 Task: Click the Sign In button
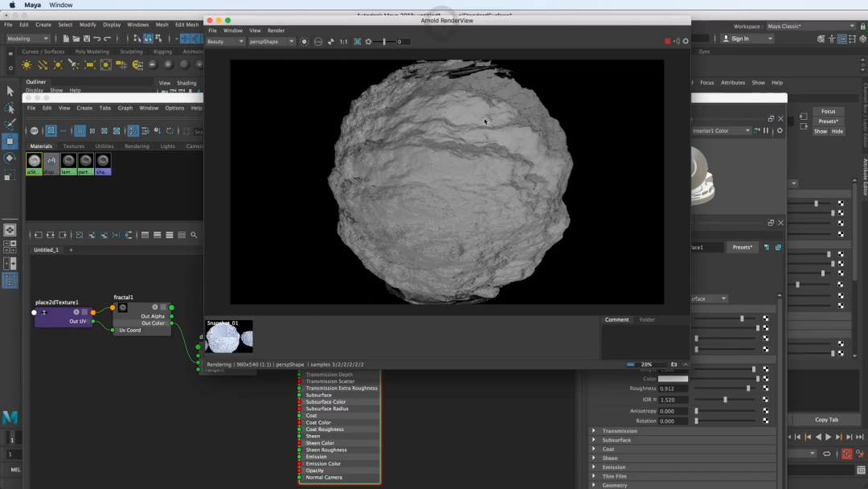(x=740, y=39)
